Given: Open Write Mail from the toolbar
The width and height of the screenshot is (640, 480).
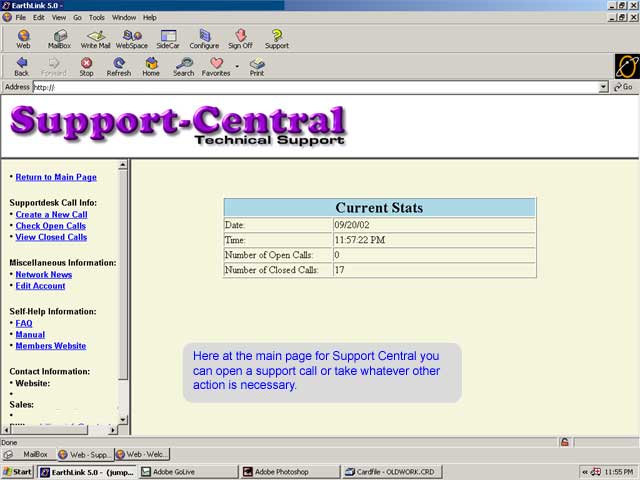Looking at the screenshot, I should [x=96, y=38].
